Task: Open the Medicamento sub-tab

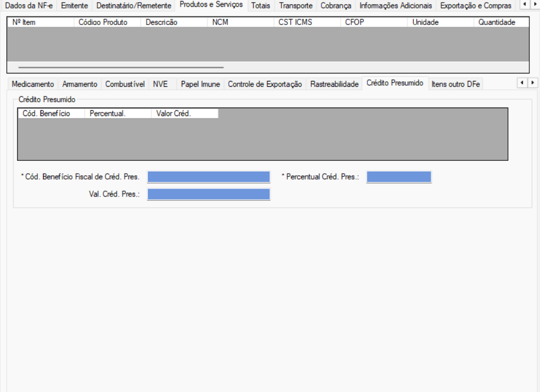Action: 33,84
